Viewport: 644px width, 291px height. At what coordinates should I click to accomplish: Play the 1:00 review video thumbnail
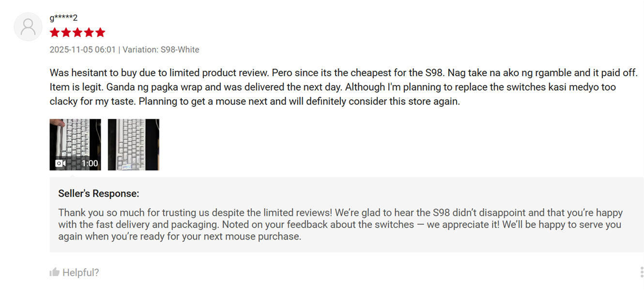pos(75,144)
